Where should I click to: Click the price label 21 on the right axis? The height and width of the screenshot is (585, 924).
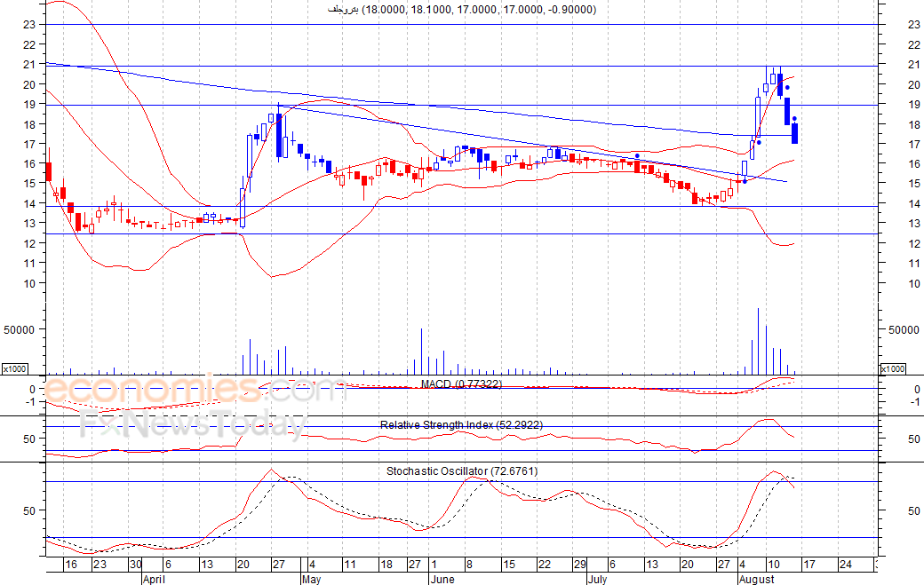point(914,65)
